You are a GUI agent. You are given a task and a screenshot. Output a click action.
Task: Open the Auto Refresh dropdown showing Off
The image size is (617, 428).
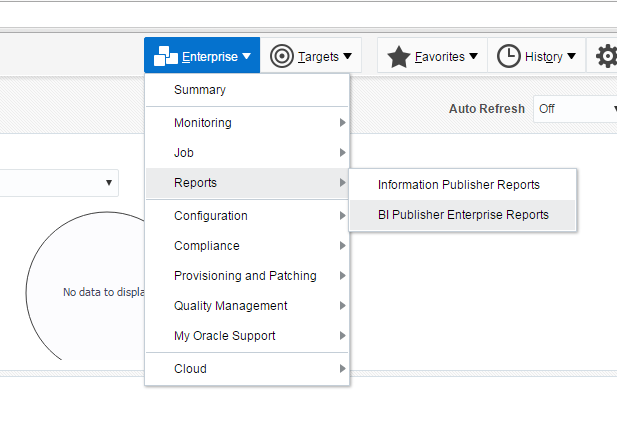575,109
